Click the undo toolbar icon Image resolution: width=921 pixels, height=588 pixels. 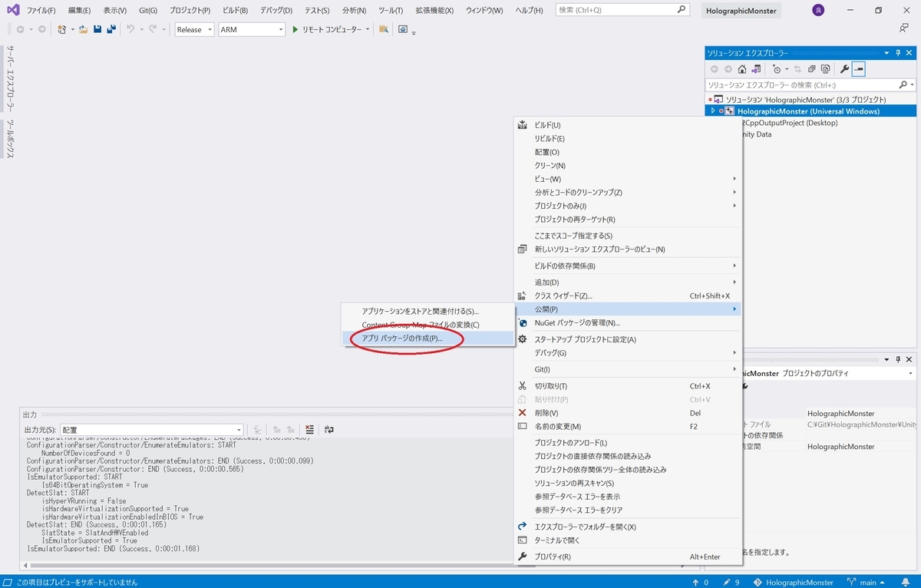130,29
